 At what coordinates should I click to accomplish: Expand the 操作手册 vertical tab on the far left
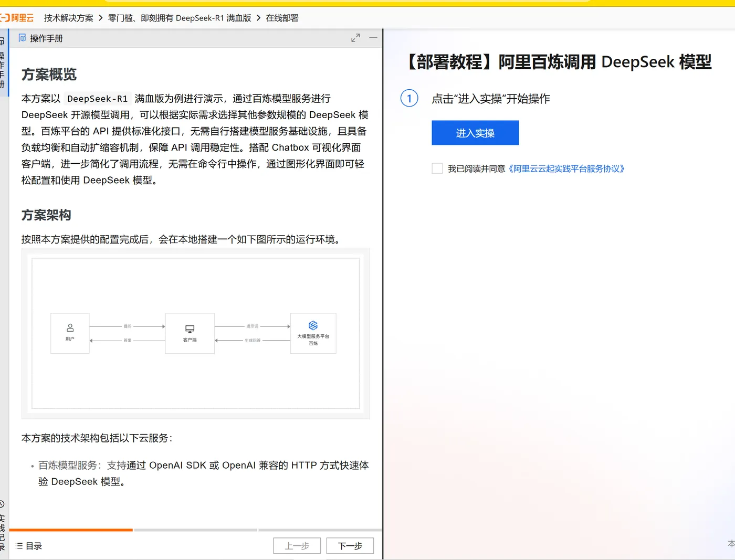click(3, 63)
